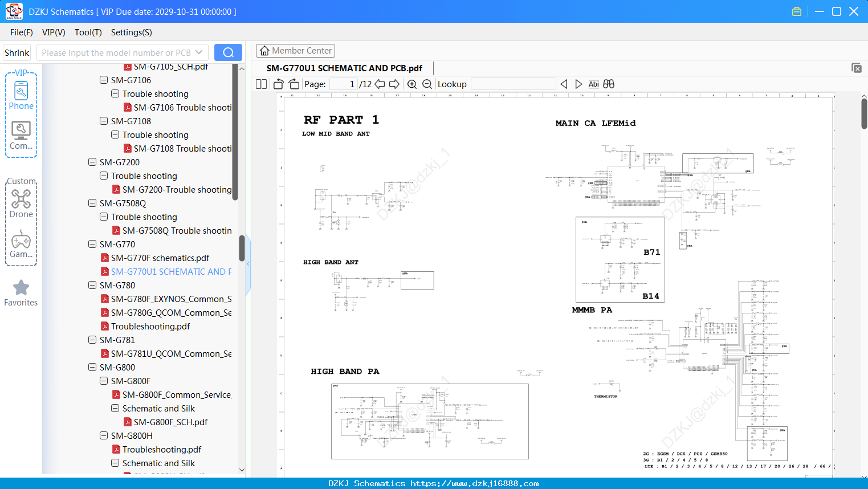Open SM-G781U_QCOM_Common file

pos(166,354)
